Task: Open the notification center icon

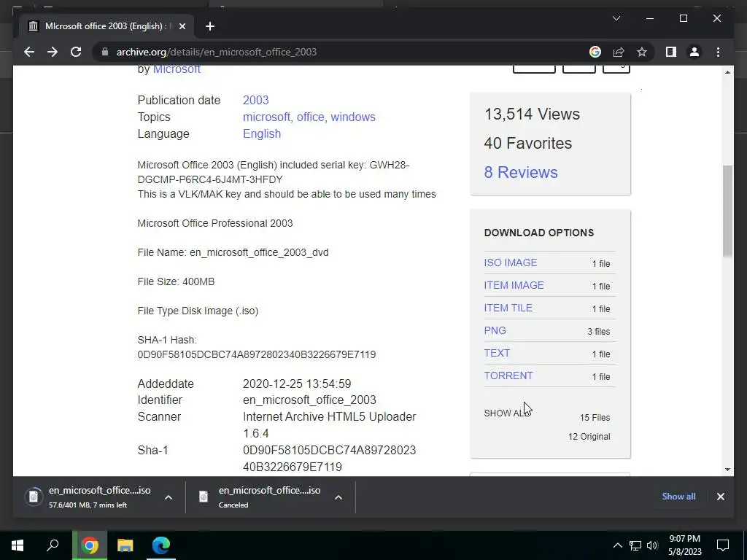Action: pos(723,545)
